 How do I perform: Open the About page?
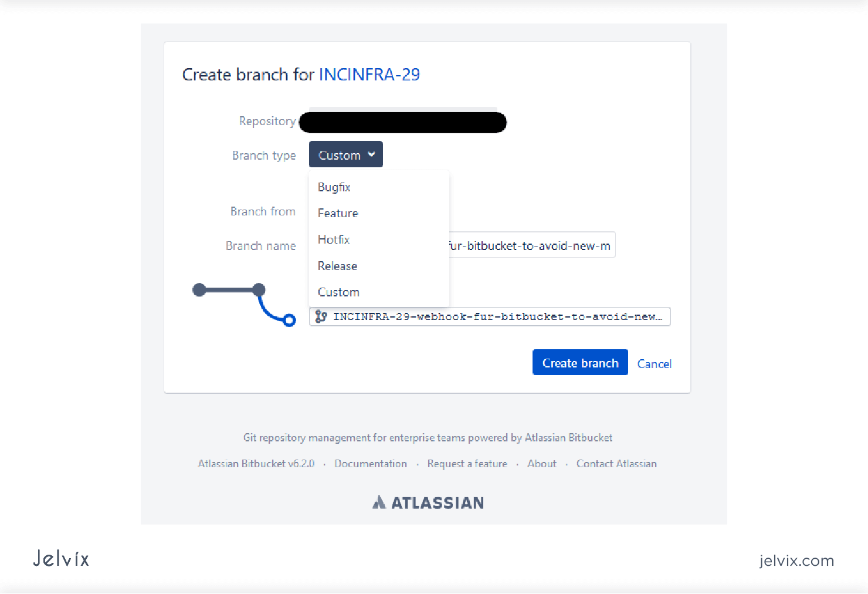(541, 463)
